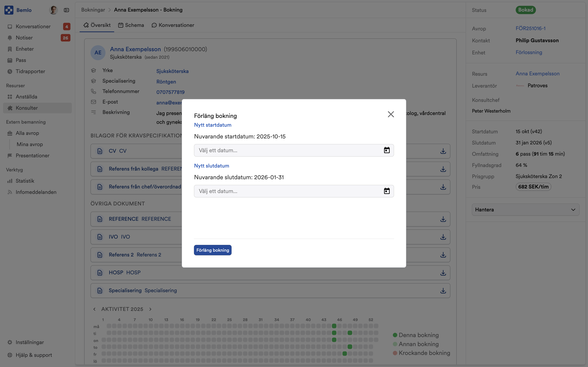Screen dimensions: 588x367
Task: Open Presentationer in the sidebar
Action: (x=37, y=155)
